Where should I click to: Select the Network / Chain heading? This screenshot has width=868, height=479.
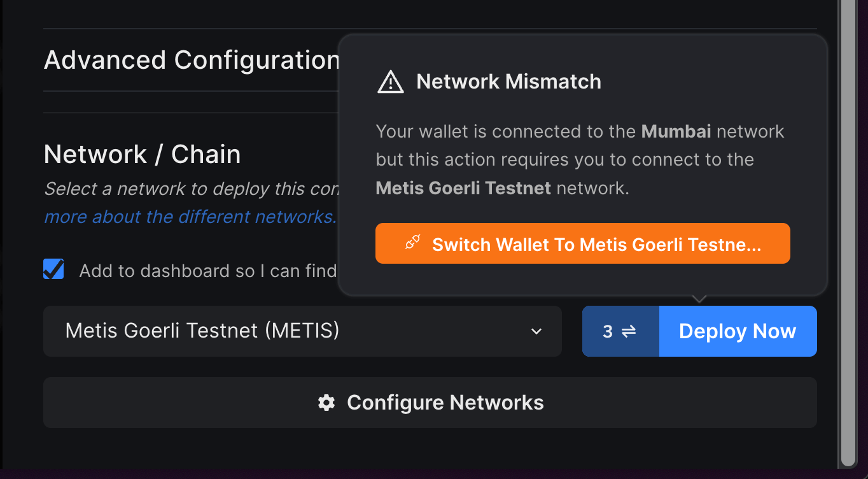[141, 154]
